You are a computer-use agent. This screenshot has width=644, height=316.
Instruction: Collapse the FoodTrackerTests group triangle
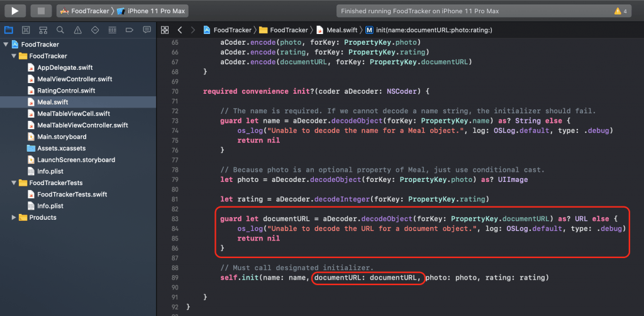click(x=14, y=183)
